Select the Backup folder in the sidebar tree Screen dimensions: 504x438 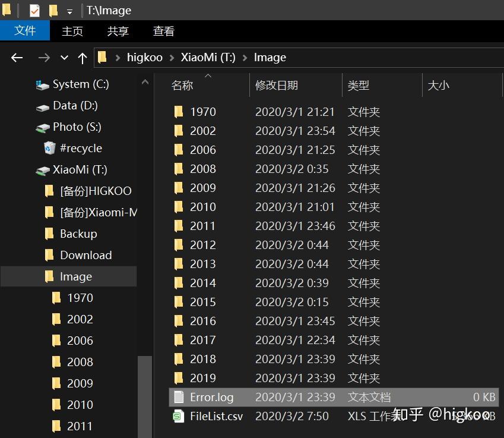[x=78, y=234]
